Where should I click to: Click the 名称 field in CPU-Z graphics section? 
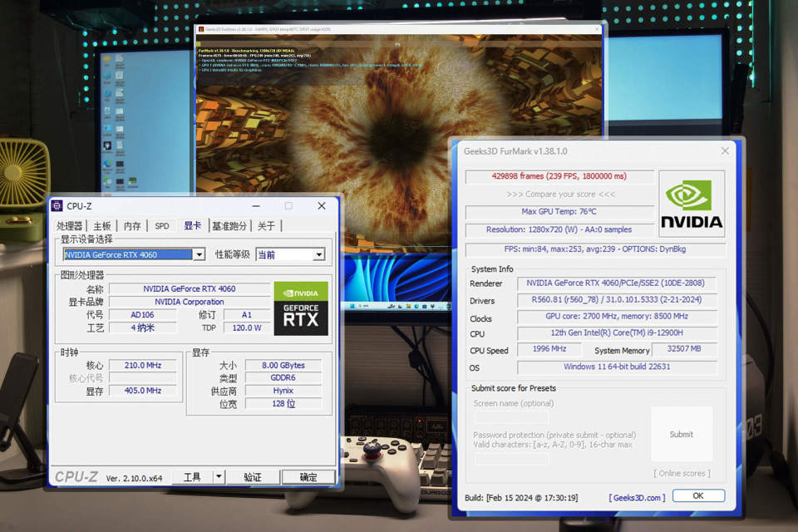190,289
